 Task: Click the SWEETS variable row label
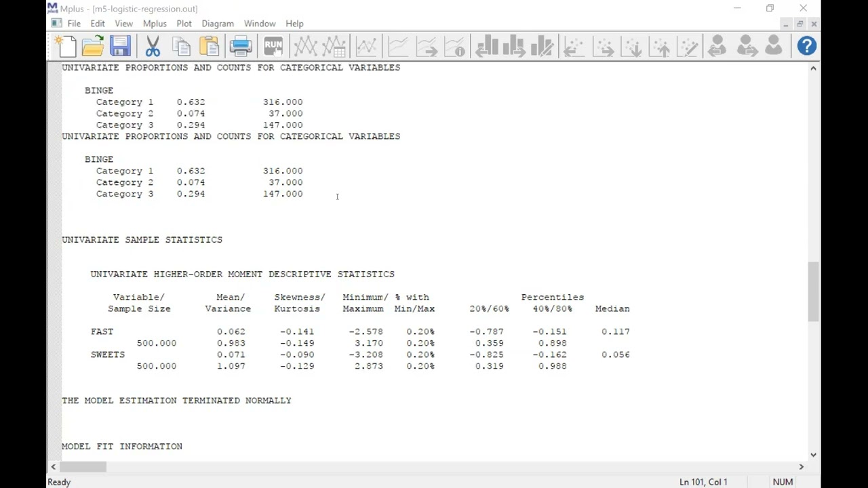click(108, 354)
